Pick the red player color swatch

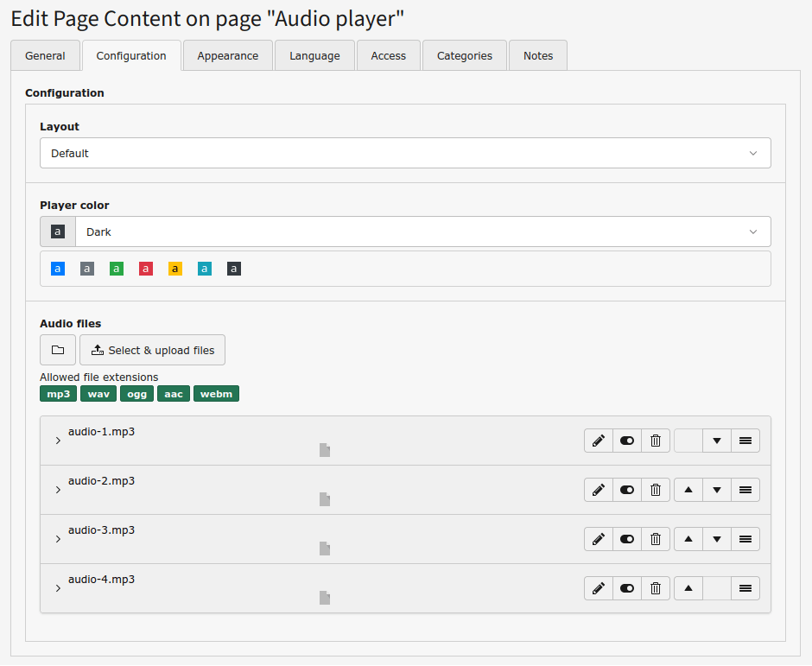click(x=146, y=269)
